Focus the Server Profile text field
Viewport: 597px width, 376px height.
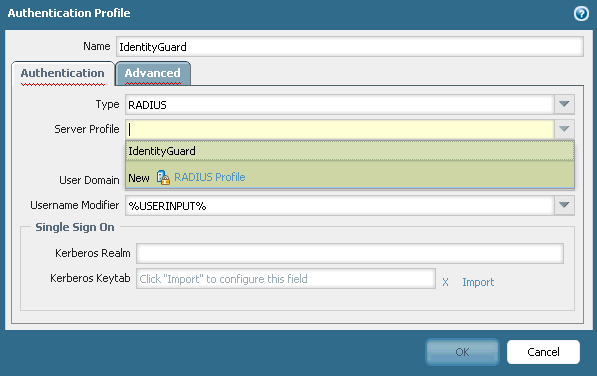pos(339,129)
